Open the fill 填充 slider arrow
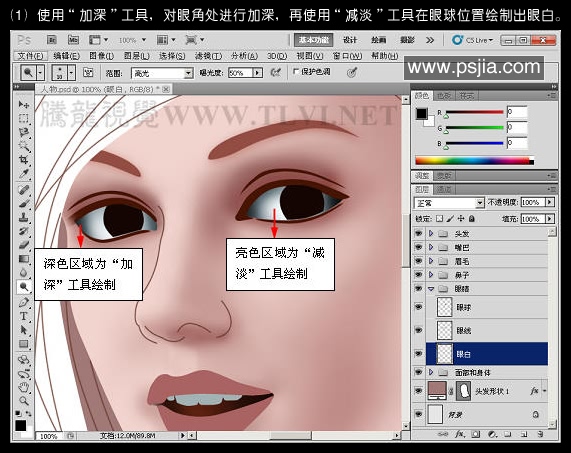The image size is (571, 453). [x=550, y=218]
